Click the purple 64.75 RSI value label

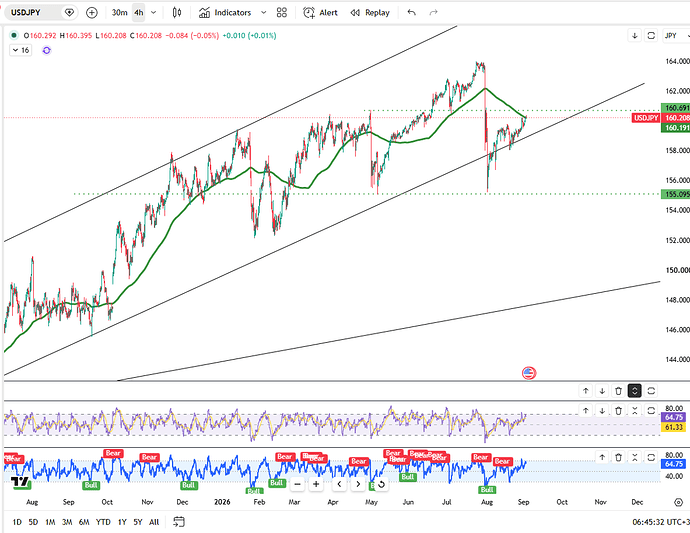pyautogui.click(x=673, y=417)
